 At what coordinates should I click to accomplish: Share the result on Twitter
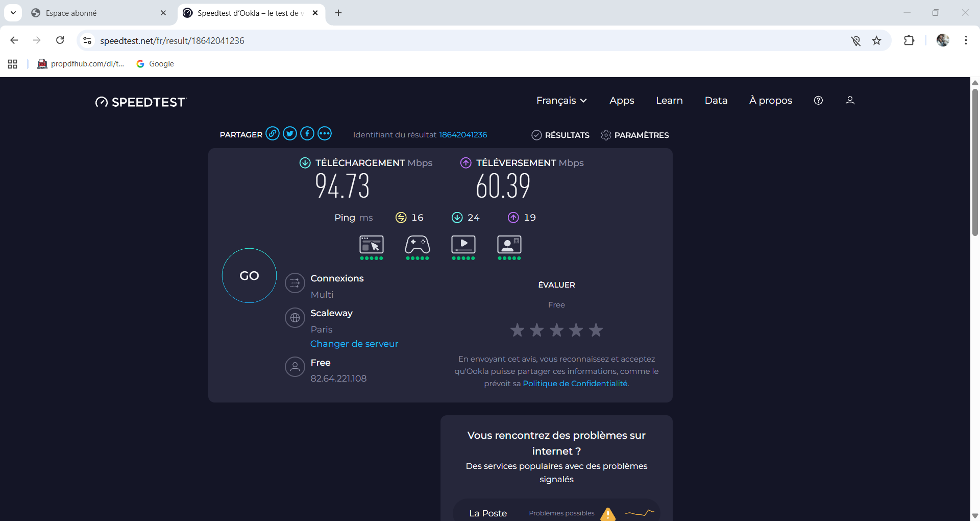[x=290, y=134]
